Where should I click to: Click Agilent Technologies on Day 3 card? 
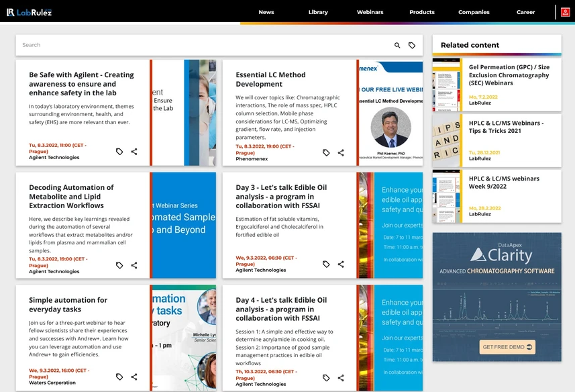[261, 270]
